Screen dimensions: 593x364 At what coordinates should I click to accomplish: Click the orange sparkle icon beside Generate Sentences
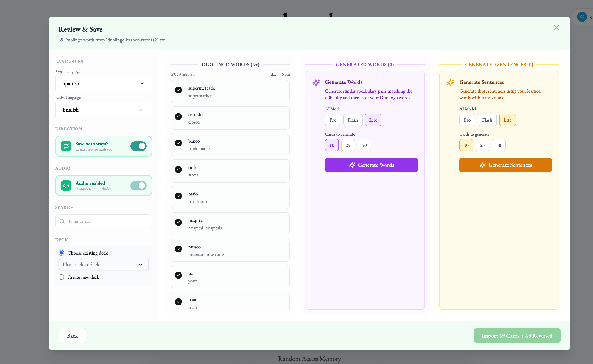click(450, 83)
